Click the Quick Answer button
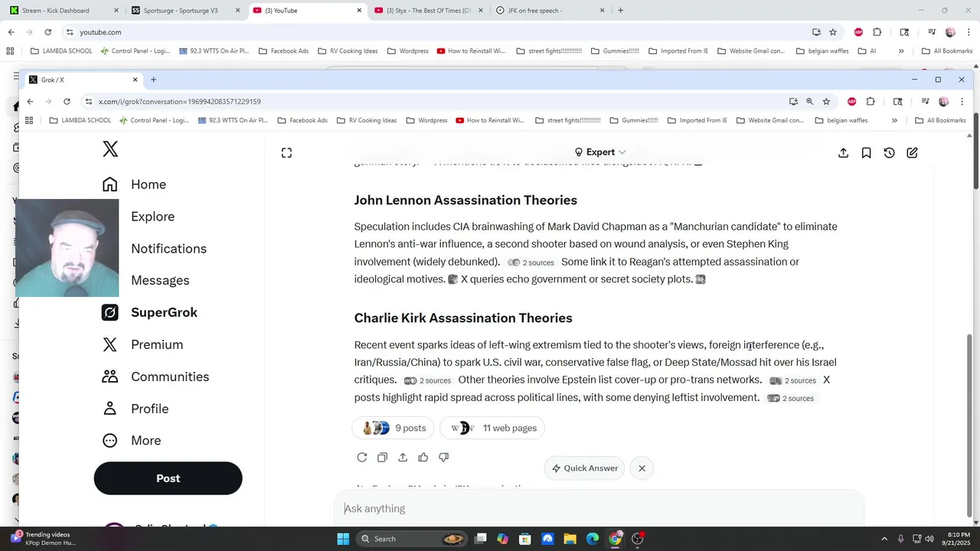The height and width of the screenshot is (551, 980). 585,468
